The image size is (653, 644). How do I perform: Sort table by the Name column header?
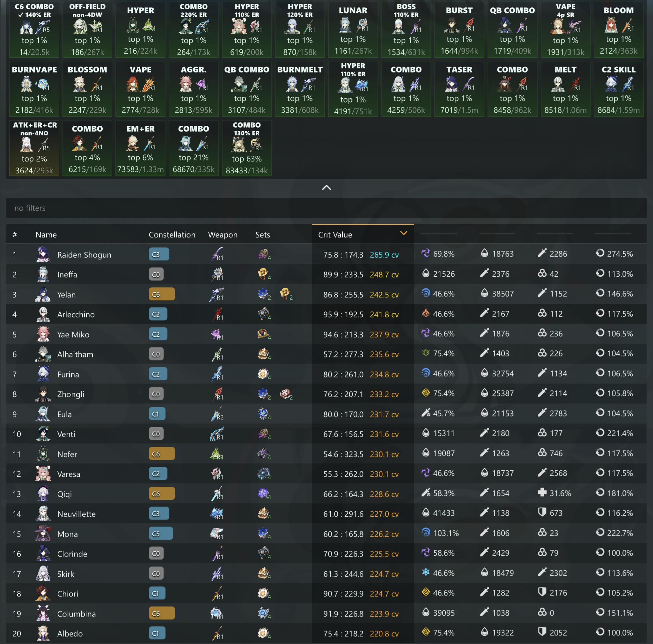tap(46, 235)
